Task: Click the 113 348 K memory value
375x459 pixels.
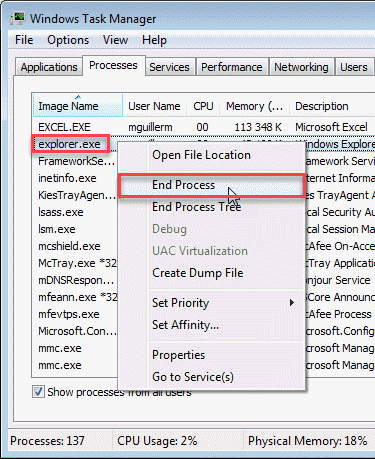Action: coord(258,127)
